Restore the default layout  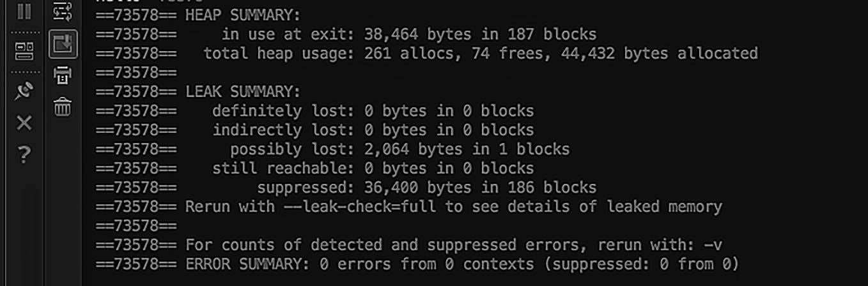24,51
